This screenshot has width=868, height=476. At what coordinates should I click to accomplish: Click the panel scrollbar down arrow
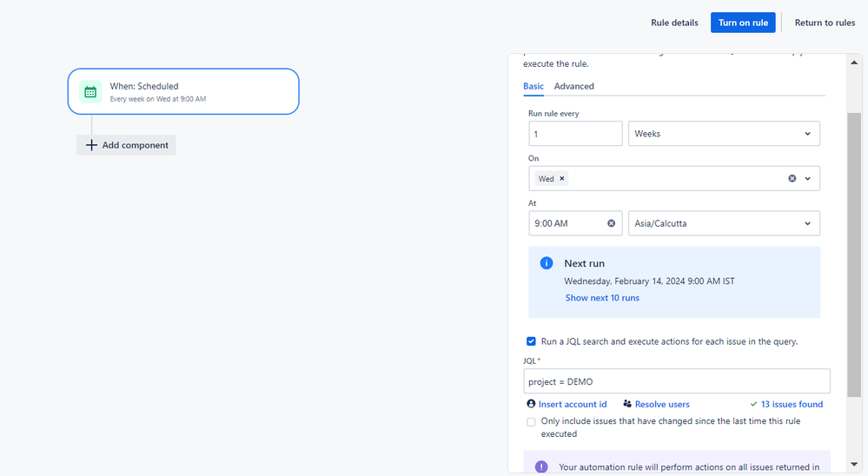coord(854,465)
